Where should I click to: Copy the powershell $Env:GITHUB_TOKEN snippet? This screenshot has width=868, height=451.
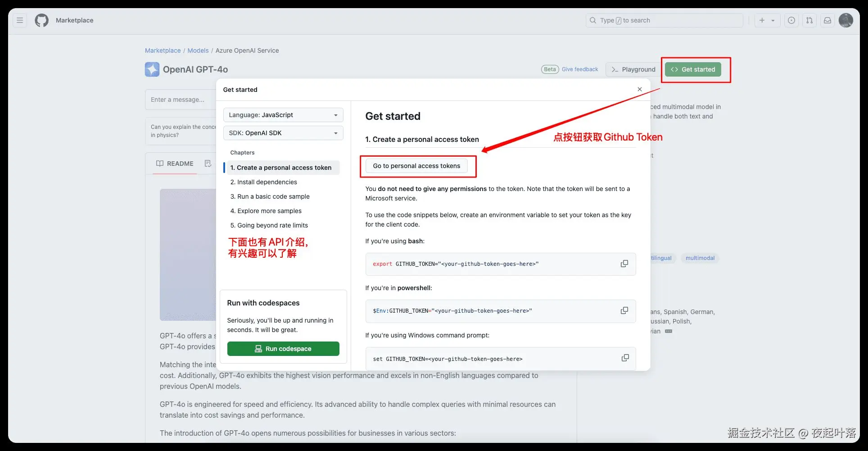pyautogui.click(x=624, y=310)
